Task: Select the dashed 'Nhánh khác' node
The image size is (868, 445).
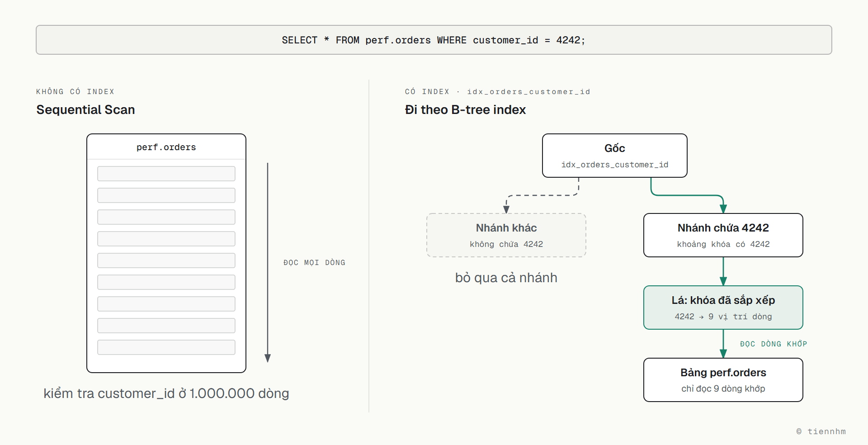Action: click(x=506, y=235)
